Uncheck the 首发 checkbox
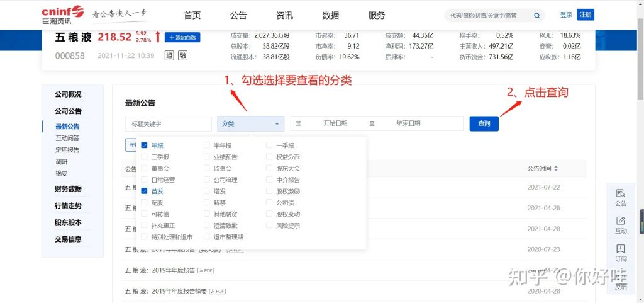644x303 pixels. [144, 191]
